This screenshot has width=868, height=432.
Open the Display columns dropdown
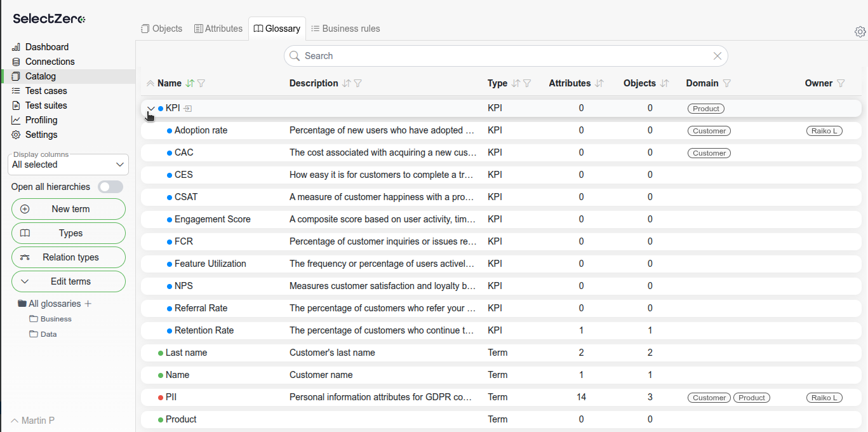click(x=69, y=165)
